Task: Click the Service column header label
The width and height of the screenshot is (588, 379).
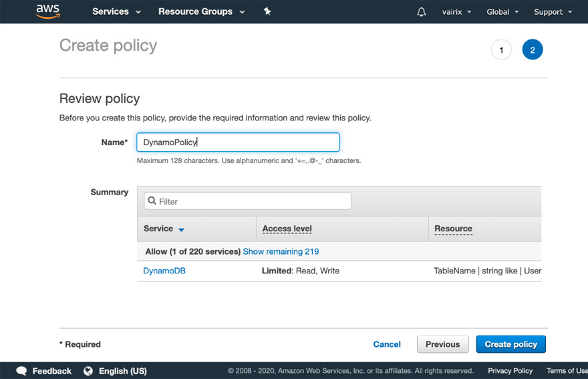Action: pyautogui.click(x=158, y=229)
